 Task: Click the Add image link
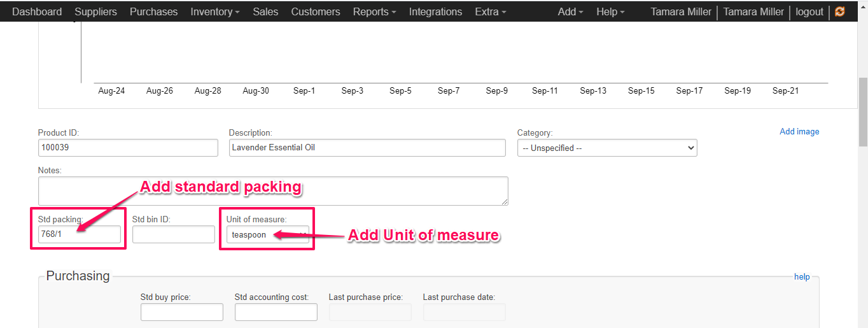coord(799,131)
